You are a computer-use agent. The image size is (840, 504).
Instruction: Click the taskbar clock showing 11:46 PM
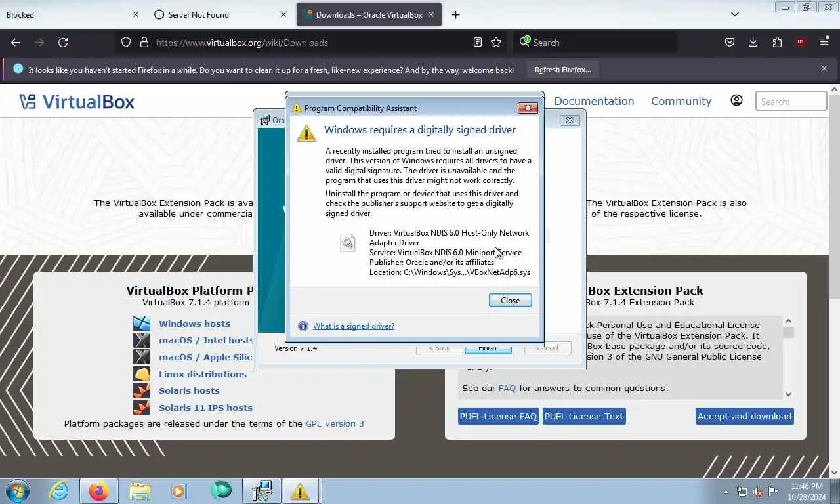click(x=807, y=492)
